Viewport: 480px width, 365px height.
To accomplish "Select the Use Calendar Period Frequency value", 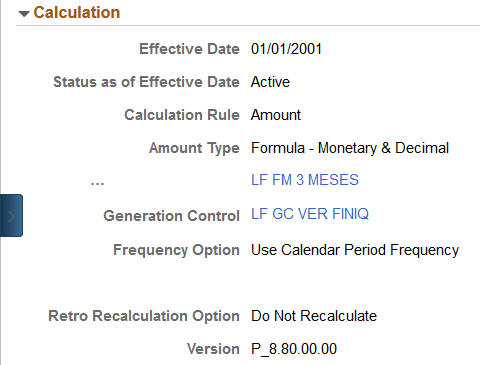I will (355, 250).
